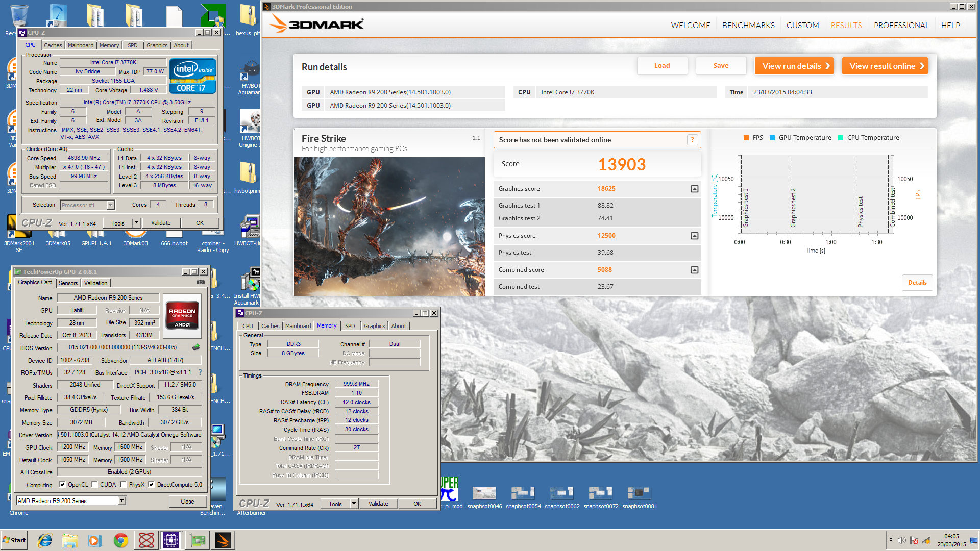Click the network signal tray icon
The height and width of the screenshot is (551, 980).
[x=926, y=540]
